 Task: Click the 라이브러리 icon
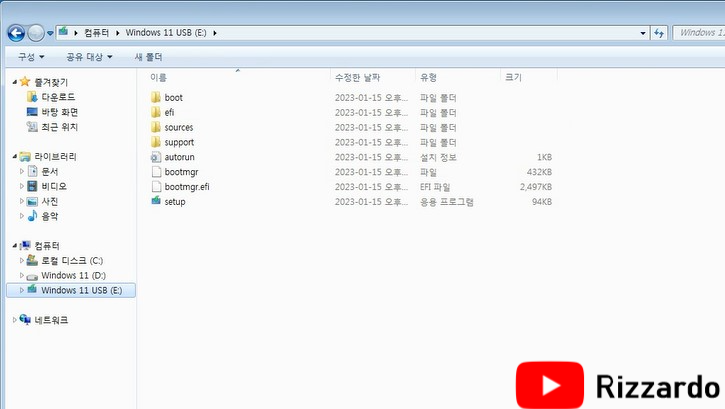coord(25,157)
